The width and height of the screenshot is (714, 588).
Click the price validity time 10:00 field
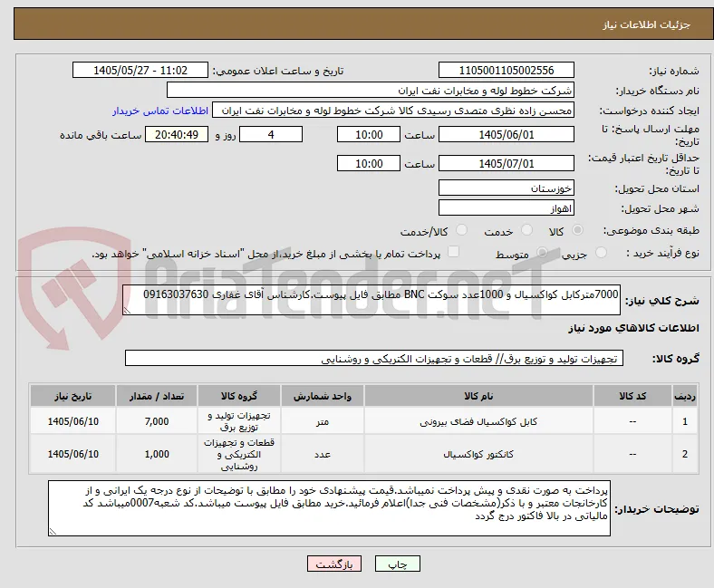coord(369,163)
